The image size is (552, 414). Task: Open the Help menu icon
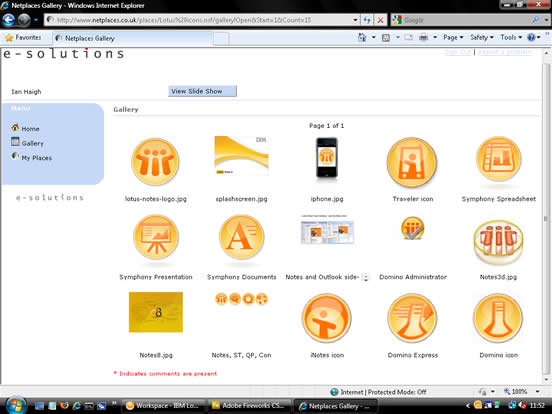click(x=532, y=37)
